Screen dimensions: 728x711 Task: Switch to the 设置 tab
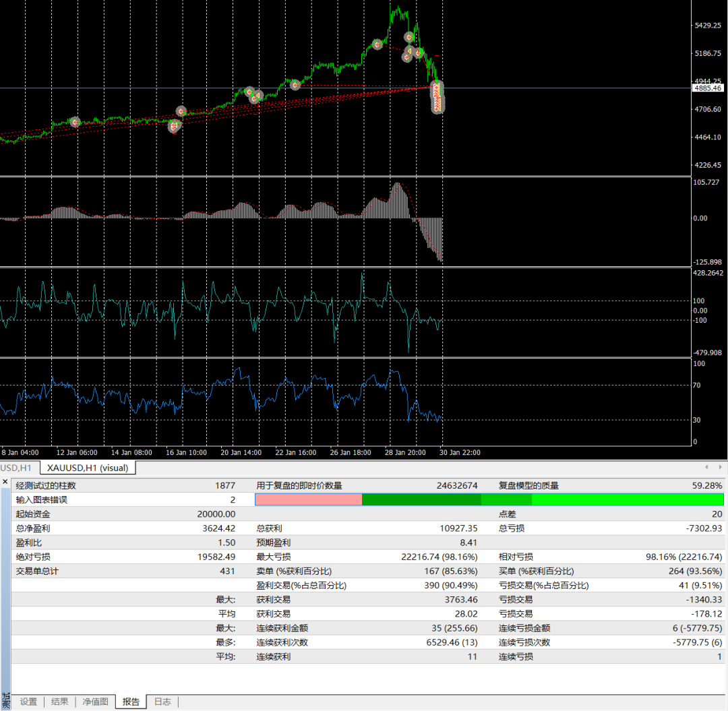pyautogui.click(x=28, y=702)
